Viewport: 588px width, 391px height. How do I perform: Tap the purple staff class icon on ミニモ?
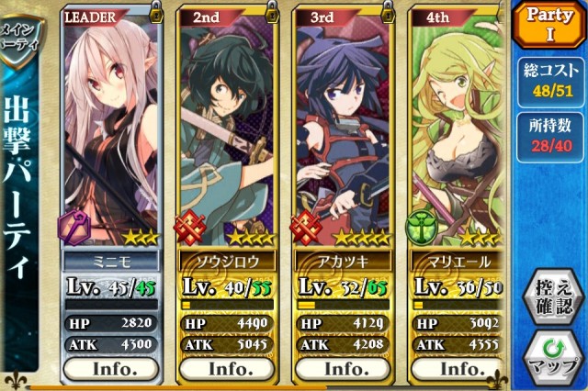(x=73, y=228)
